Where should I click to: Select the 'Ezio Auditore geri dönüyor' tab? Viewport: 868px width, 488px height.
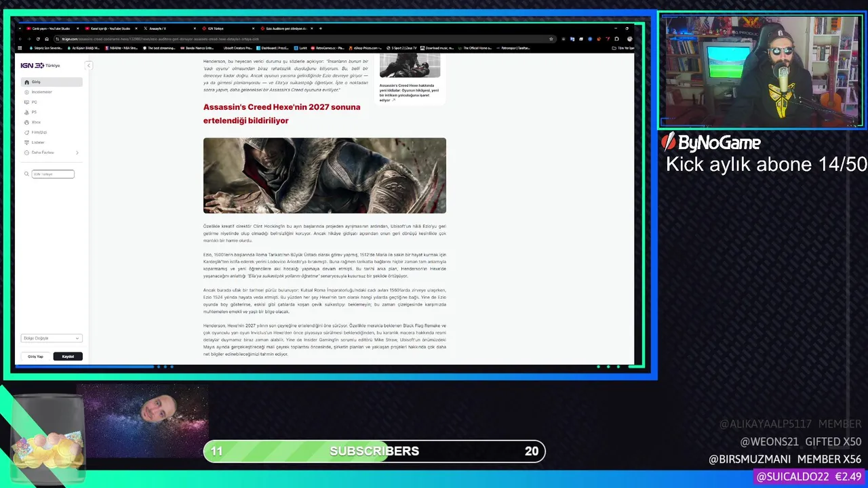click(285, 28)
